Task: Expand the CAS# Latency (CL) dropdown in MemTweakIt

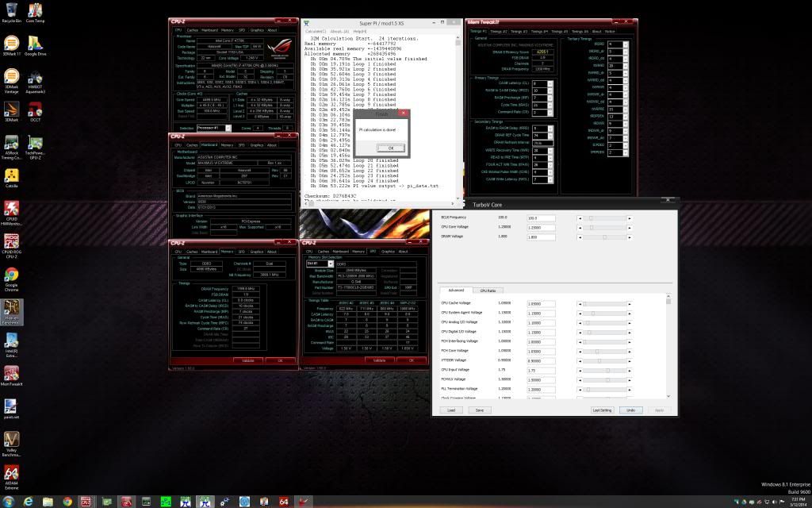Action: (x=550, y=83)
